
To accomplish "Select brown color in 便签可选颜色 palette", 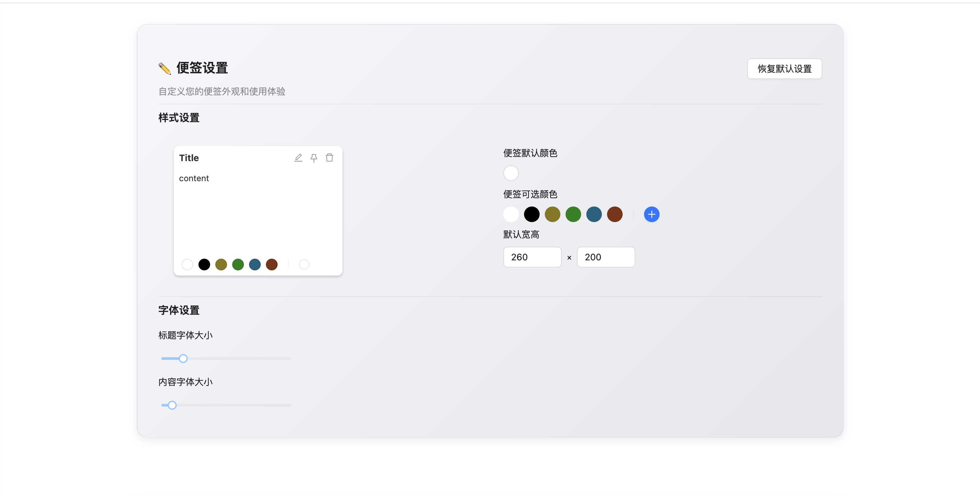I will (615, 215).
